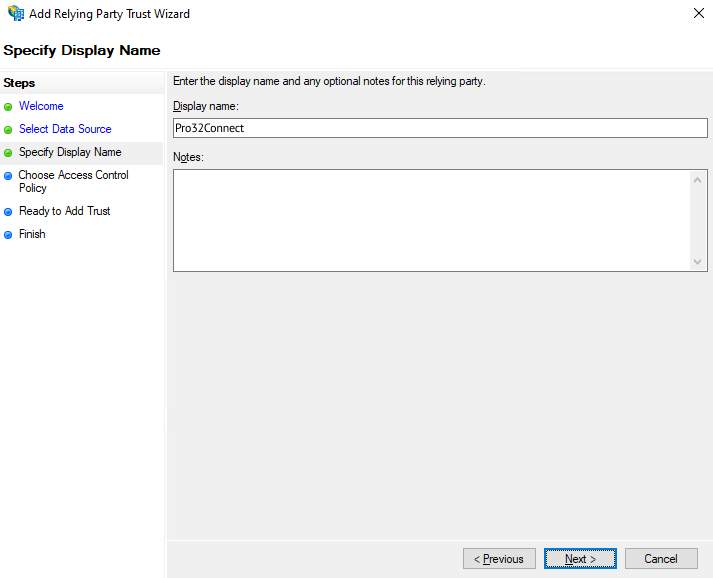This screenshot has height=578, width=713.
Task: Select the Specify Display Name step
Action: (70, 152)
